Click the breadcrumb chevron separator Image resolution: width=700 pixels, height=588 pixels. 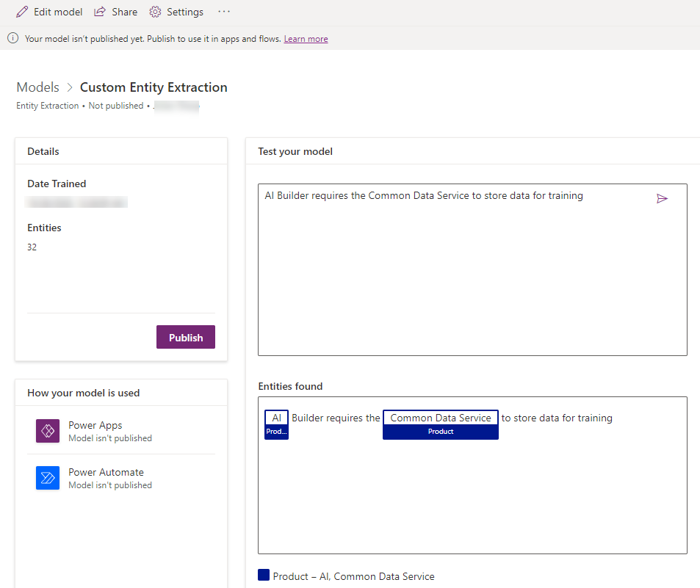click(70, 87)
